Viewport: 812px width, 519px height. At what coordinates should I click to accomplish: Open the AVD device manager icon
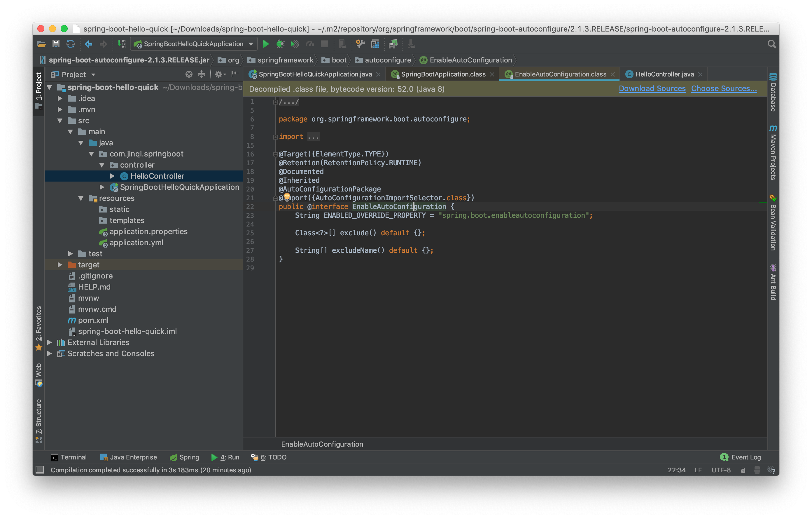(x=342, y=44)
